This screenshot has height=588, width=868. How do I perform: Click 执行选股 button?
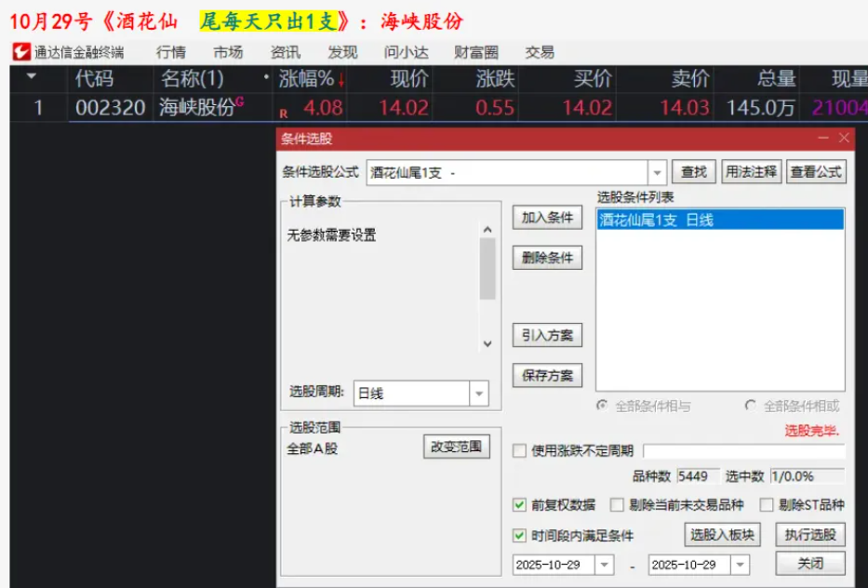pyautogui.click(x=810, y=535)
